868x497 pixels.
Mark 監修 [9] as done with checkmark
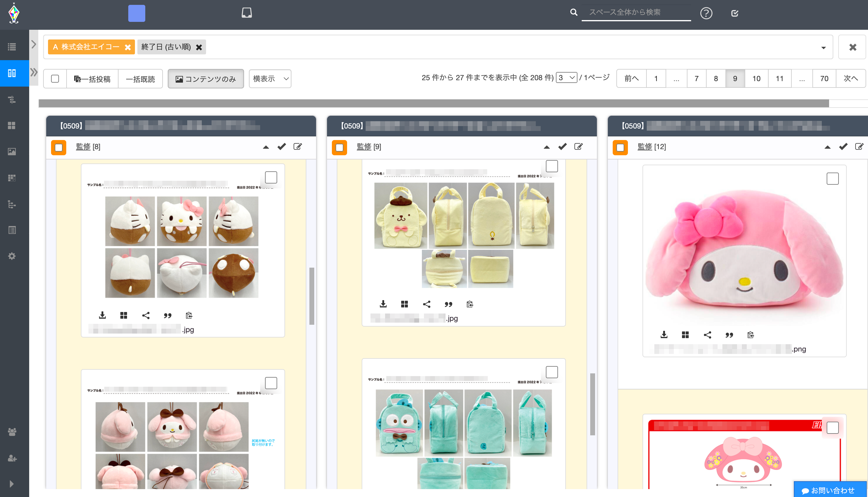[562, 147]
